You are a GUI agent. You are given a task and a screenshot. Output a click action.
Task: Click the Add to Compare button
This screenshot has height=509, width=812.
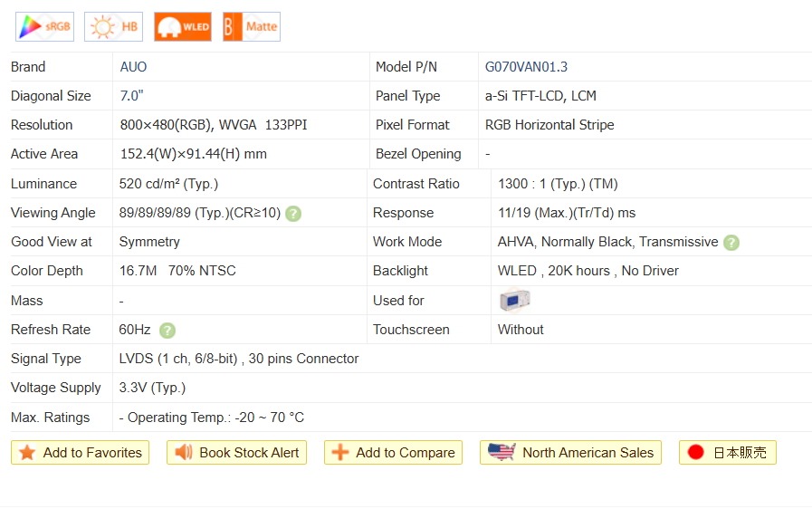coord(393,453)
